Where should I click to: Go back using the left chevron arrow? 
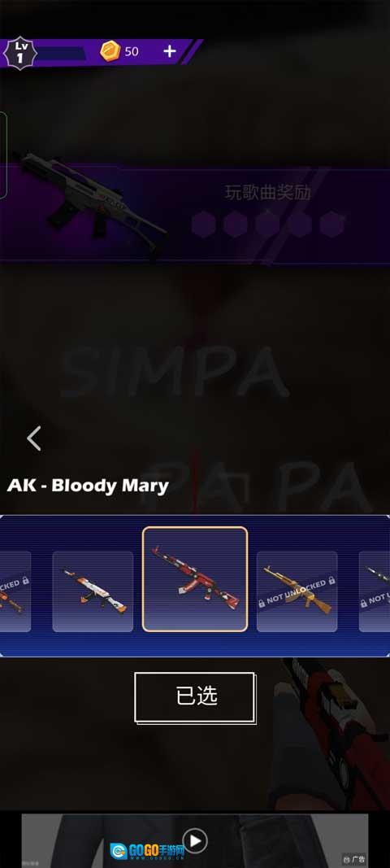[x=34, y=438]
